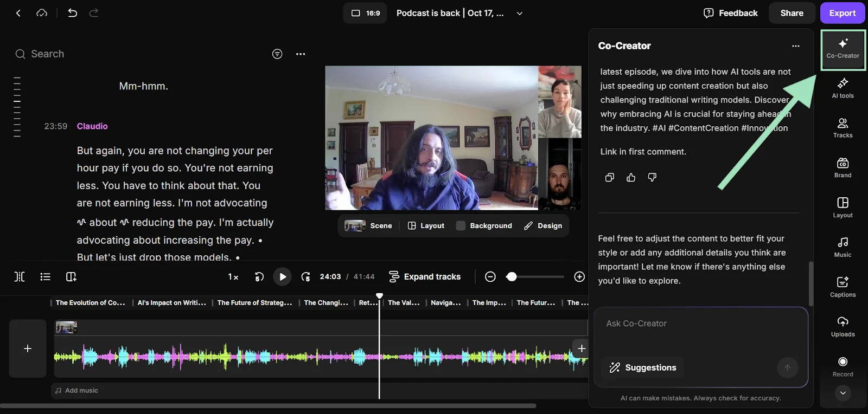The width and height of the screenshot is (868, 414).
Task: Toggle Expand tracks in timeline
Action: [x=425, y=277]
